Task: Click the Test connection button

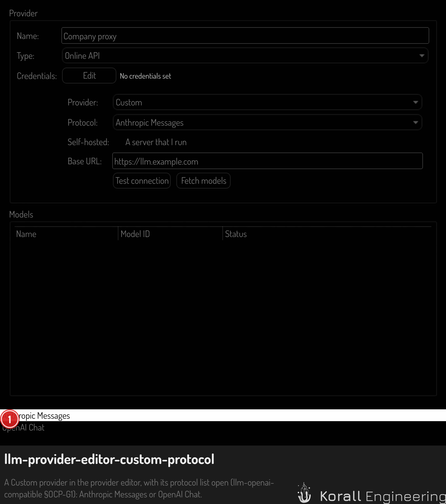Action: pos(142,181)
